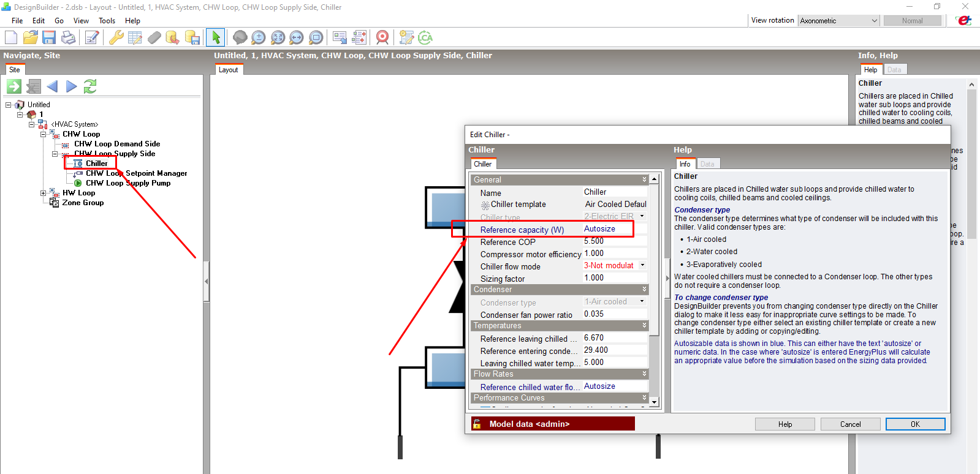Click the Model data admin bar
This screenshot has height=474, width=980.
pyautogui.click(x=553, y=424)
